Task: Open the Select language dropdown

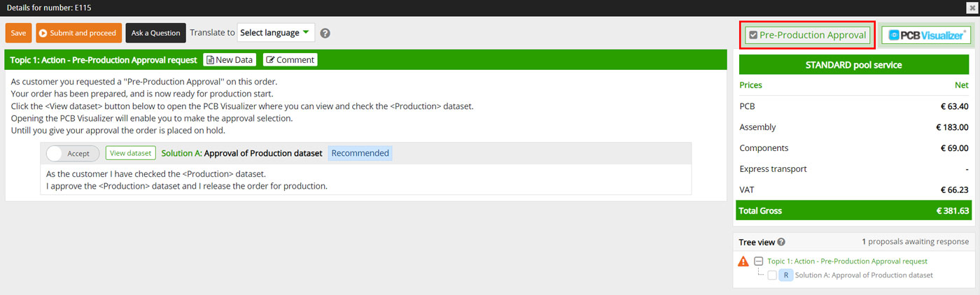Action: (x=276, y=33)
